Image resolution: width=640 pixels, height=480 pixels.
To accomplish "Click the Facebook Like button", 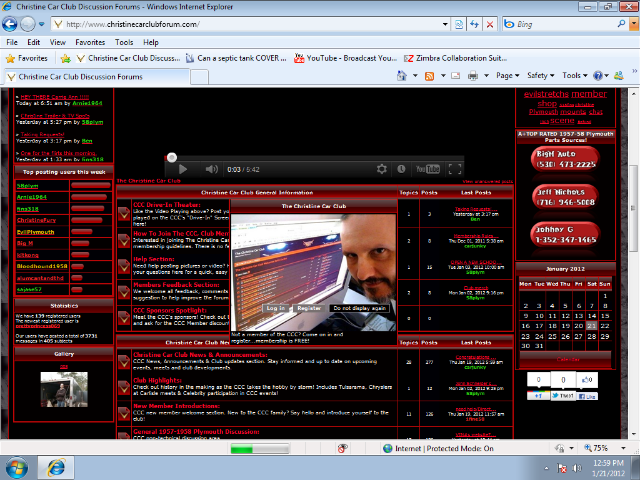I will click(587, 396).
